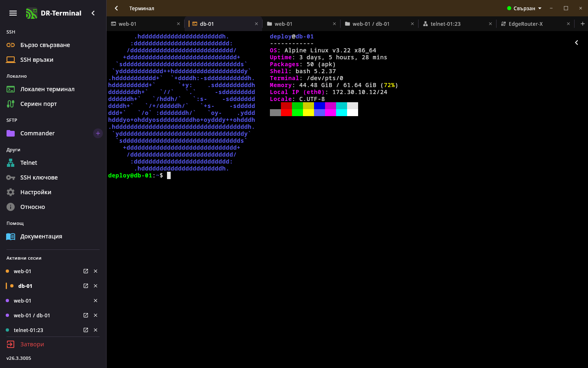The height and width of the screenshot is (368, 588).
Task: Pop out web-01 / db-01 session
Action: point(86,315)
